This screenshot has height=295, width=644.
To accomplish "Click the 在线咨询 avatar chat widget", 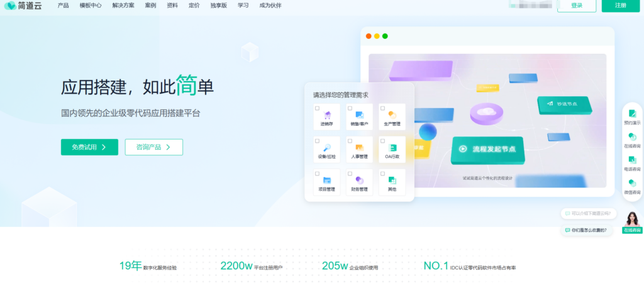I will [x=632, y=221].
